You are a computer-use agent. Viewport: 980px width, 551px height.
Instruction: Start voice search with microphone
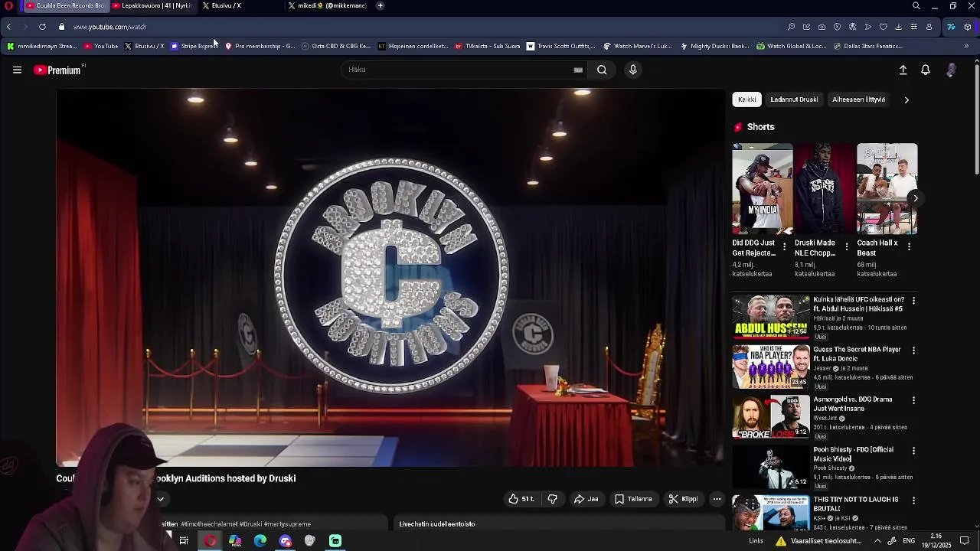(632, 70)
